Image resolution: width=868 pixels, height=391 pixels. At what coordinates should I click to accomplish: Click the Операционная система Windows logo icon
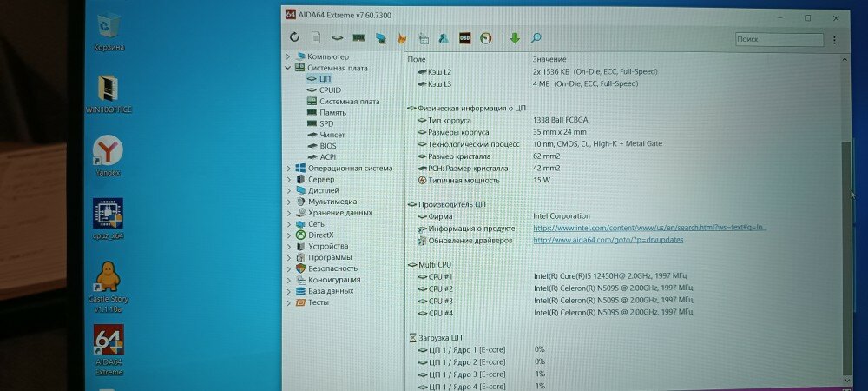(x=300, y=168)
